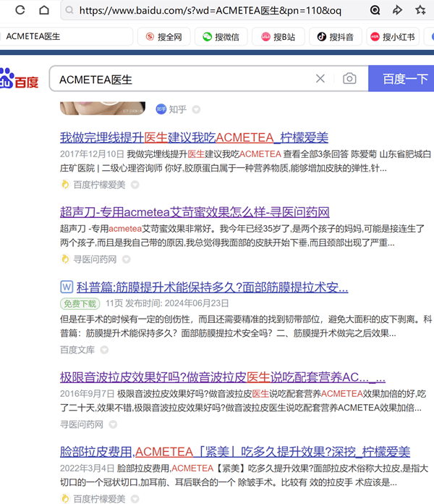Click 百度柠檬爱美 icon under the 脸部拉皮费用 result
This screenshot has height=504, width=434.
[65, 498]
